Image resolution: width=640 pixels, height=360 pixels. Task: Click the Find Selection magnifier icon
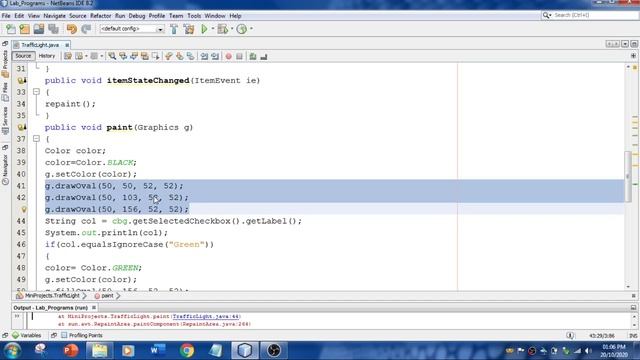[x=112, y=56]
